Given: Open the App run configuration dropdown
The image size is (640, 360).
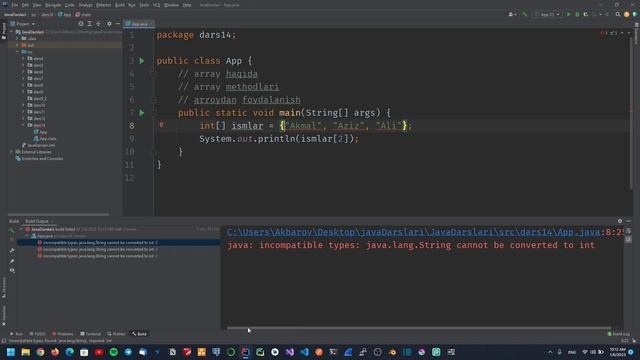Looking at the screenshot, I should [x=547, y=14].
